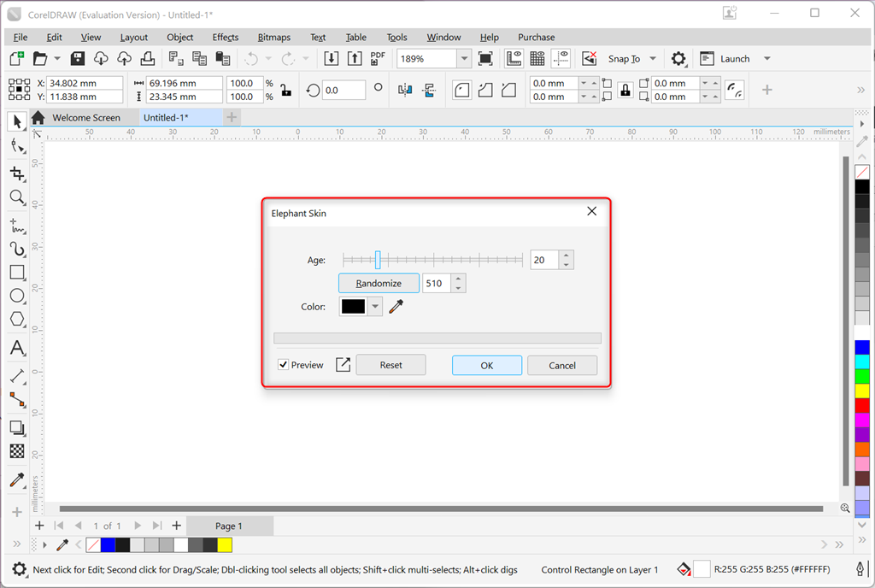Click the Show Rulers icon
This screenshot has width=875, height=588.
click(514, 59)
